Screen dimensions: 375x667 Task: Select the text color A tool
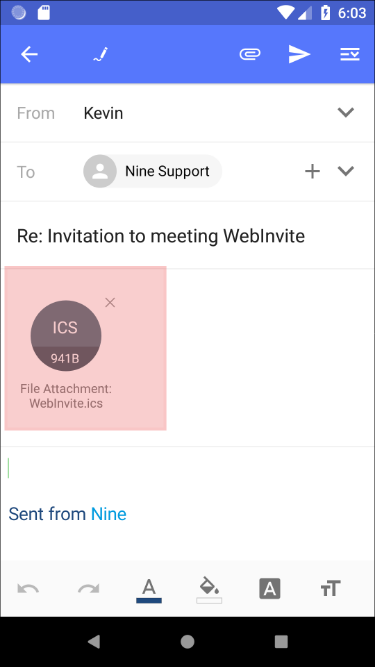tap(149, 590)
